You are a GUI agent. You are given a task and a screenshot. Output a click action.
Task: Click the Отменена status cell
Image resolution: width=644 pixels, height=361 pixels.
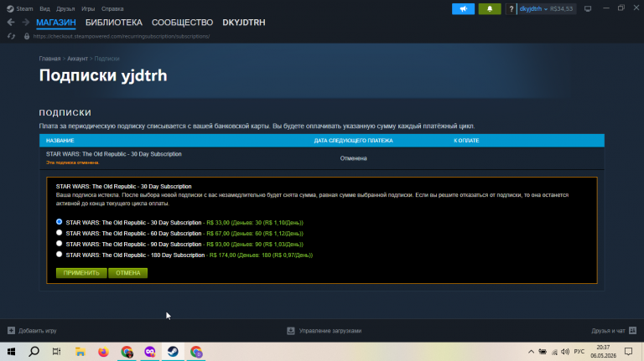tap(353, 158)
